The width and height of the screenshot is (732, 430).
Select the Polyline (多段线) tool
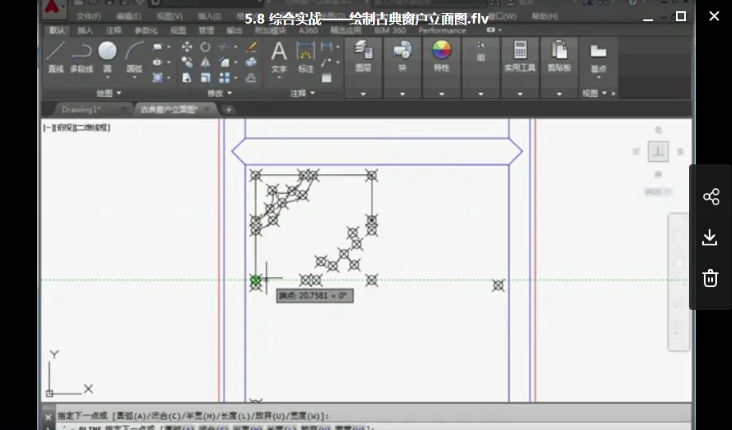tap(82, 56)
